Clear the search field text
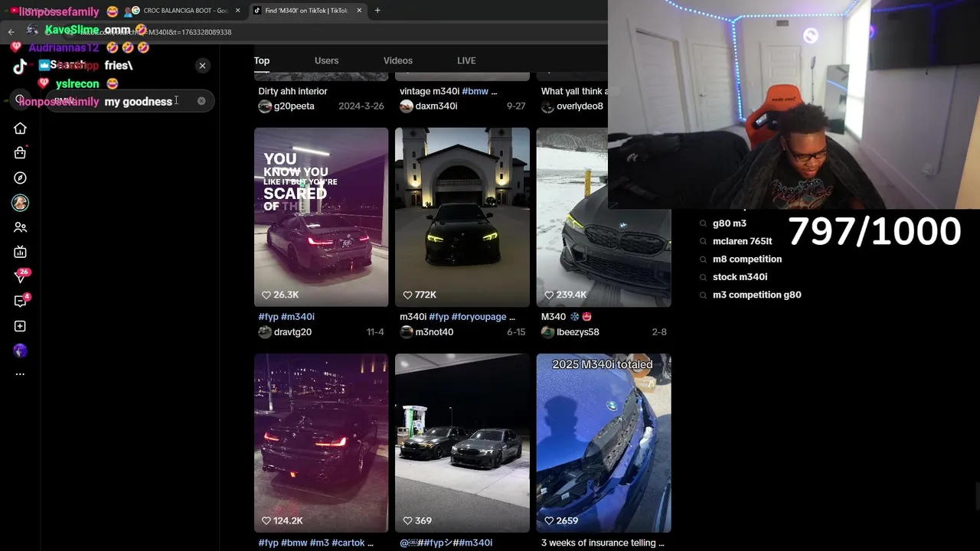The image size is (980, 551). pyautogui.click(x=201, y=101)
